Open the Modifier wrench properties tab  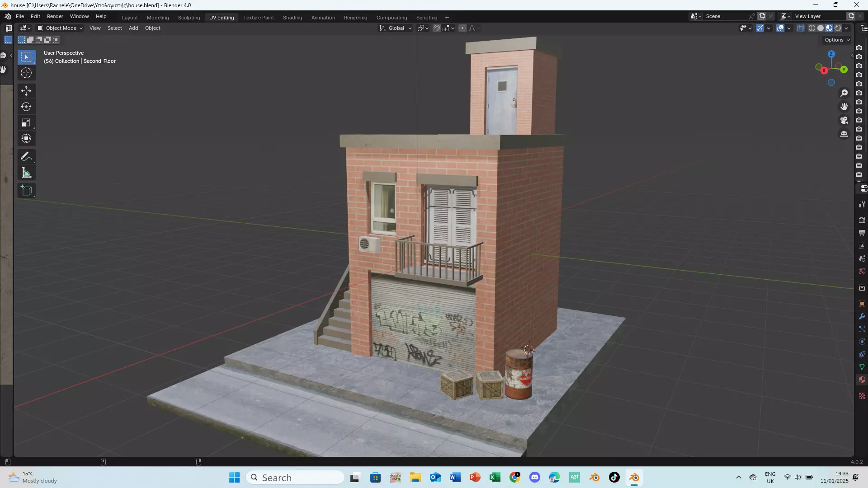click(862, 316)
